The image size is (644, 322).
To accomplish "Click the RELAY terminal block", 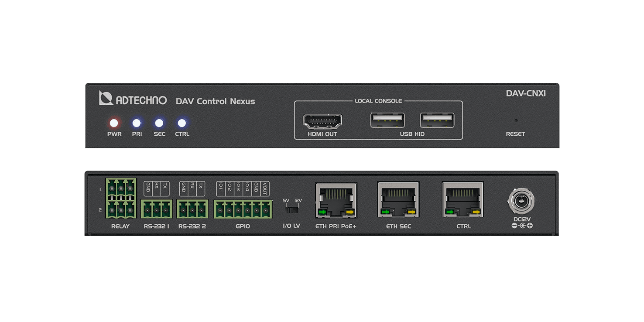I will pos(121,199).
